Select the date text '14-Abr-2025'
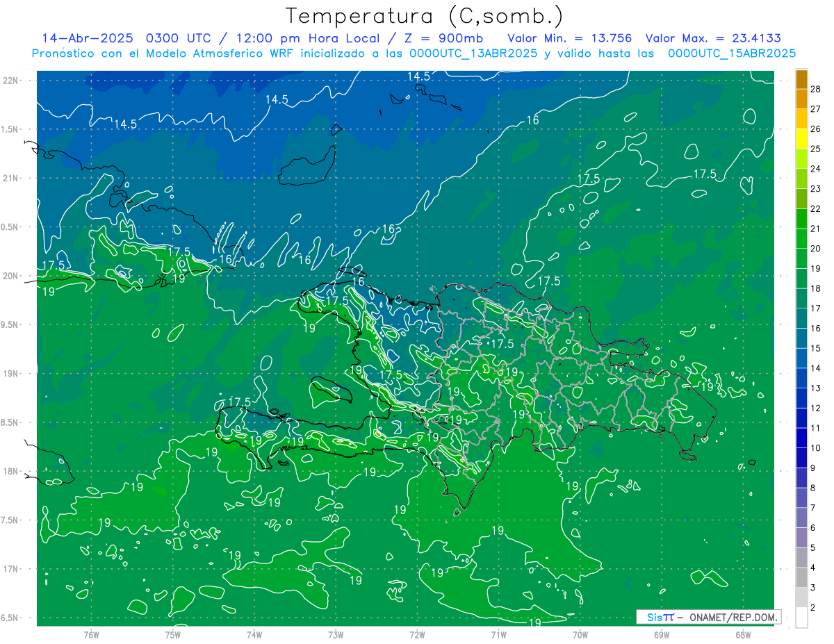Viewport: 834px width, 644px height. (x=88, y=38)
